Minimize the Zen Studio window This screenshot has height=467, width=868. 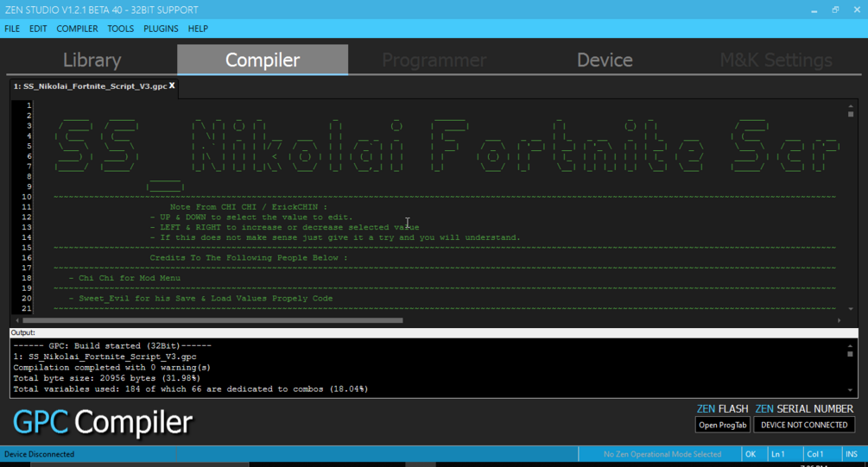pos(814,10)
